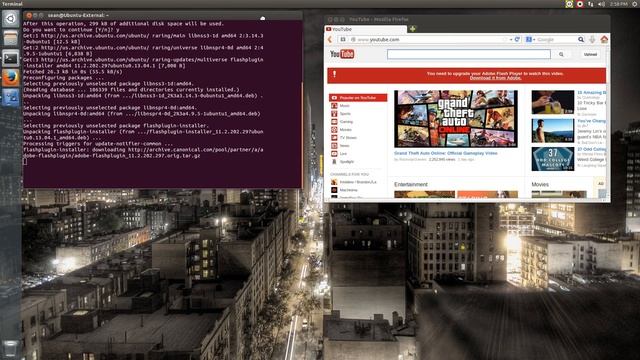The height and width of the screenshot is (360, 640).
Task: Open the Entertainment section heading
Action: click(411, 184)
